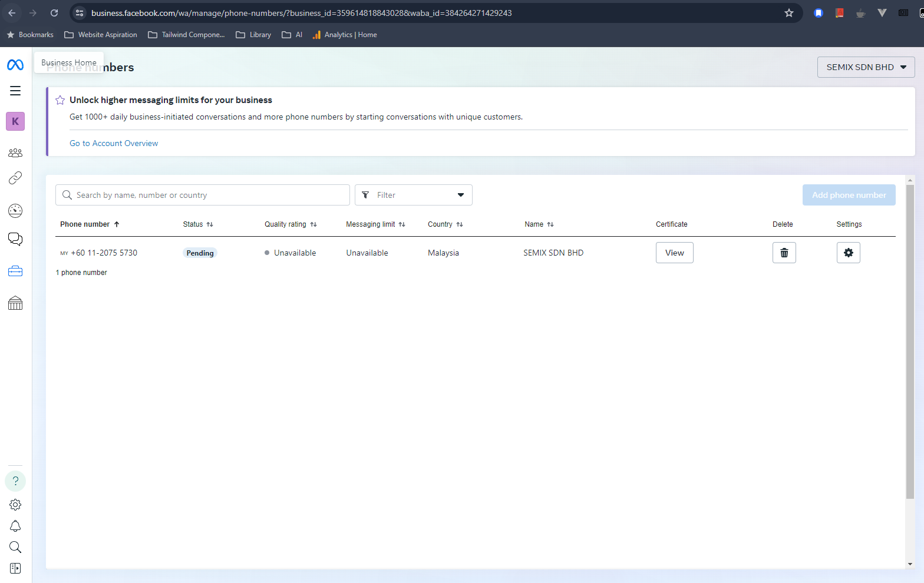This screenshot has height=583, width=924.
Task: Sort table by Status column
Action: 198,224
